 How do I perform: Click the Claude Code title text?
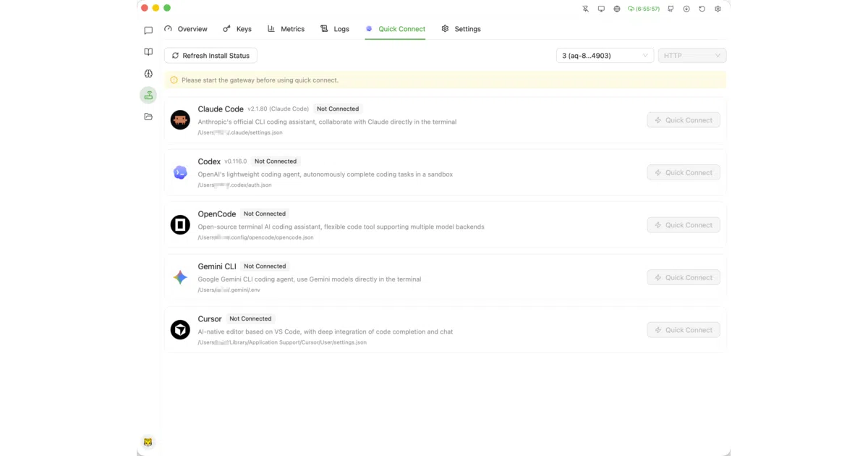221,109
